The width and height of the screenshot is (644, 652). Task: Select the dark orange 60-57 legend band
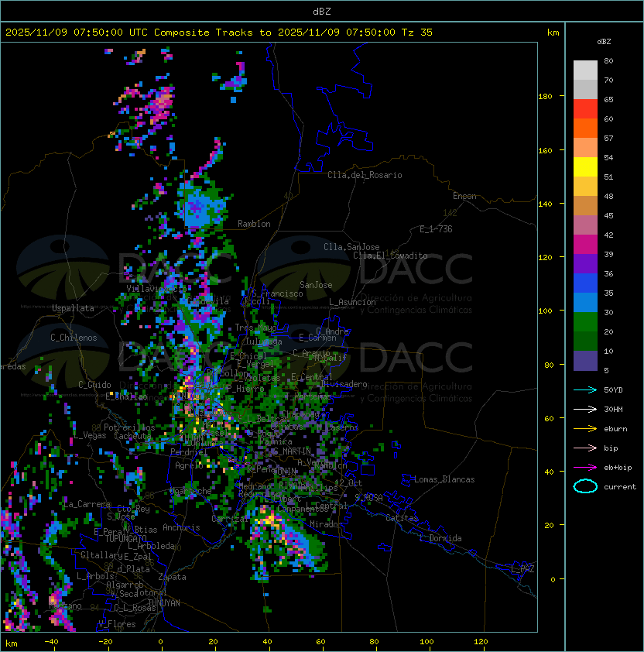click(x=585, y=128)
